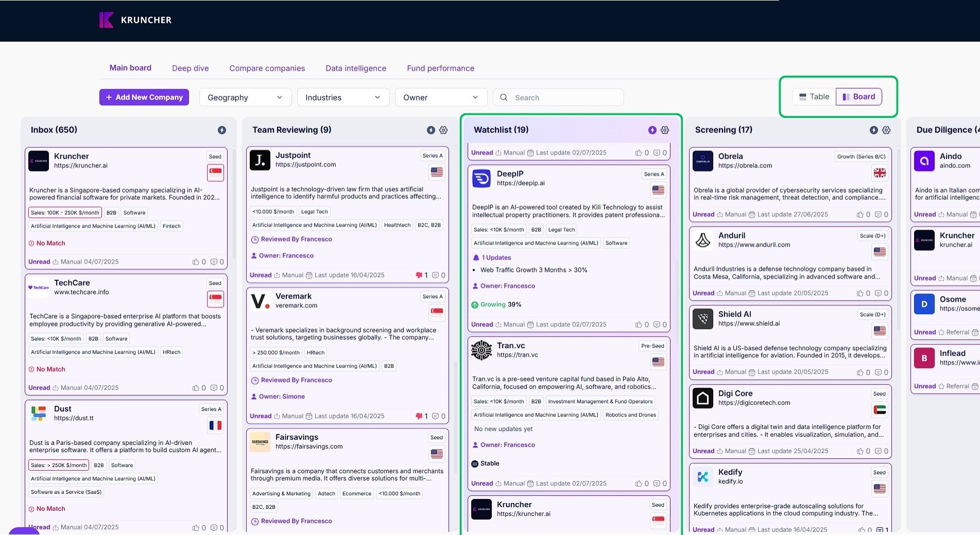
Task: Click 'No Match' on Dust card
Action: pyautogui.click(x=47, y=509)
